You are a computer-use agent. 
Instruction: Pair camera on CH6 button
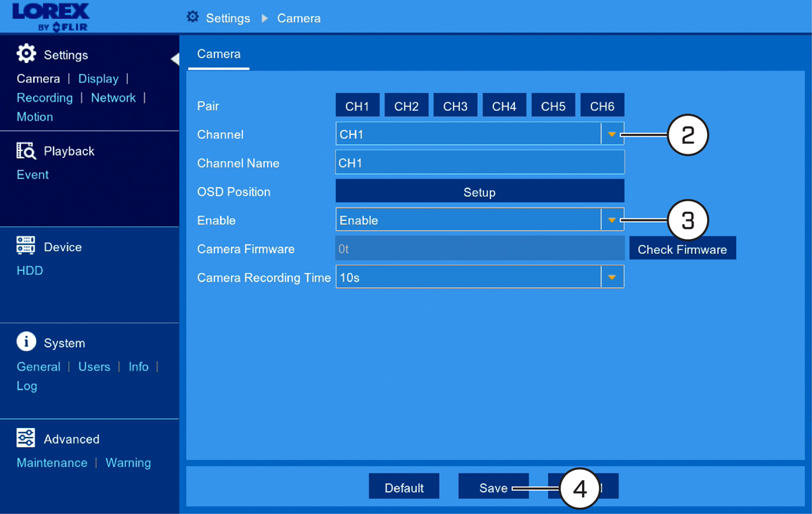coord(602,106)
